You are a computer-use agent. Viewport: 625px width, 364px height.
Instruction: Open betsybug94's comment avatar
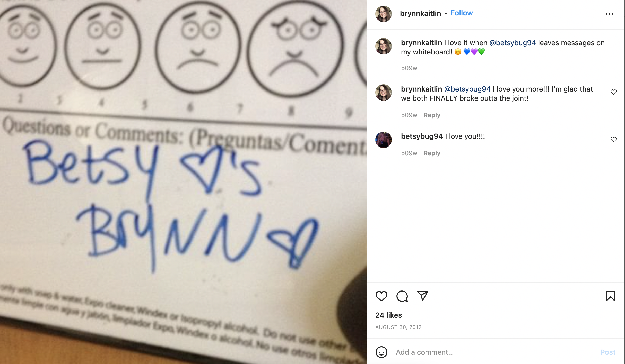coord(383,140)
